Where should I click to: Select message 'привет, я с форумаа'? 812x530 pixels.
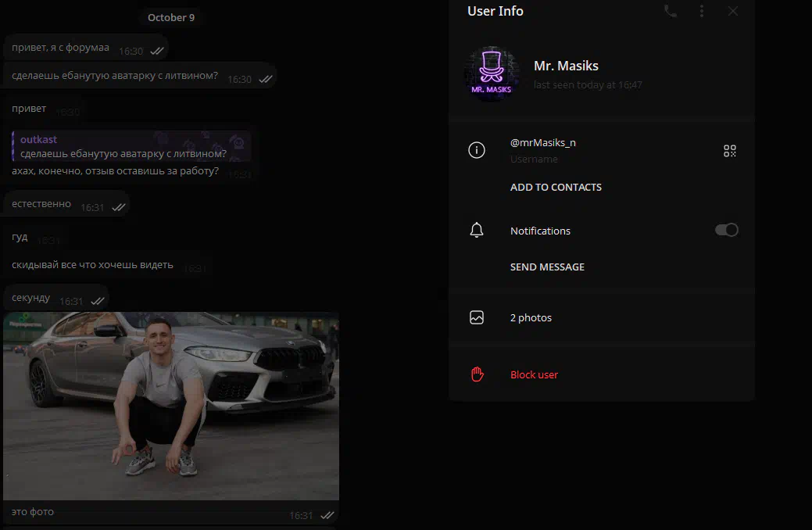(x=86, y=48)
